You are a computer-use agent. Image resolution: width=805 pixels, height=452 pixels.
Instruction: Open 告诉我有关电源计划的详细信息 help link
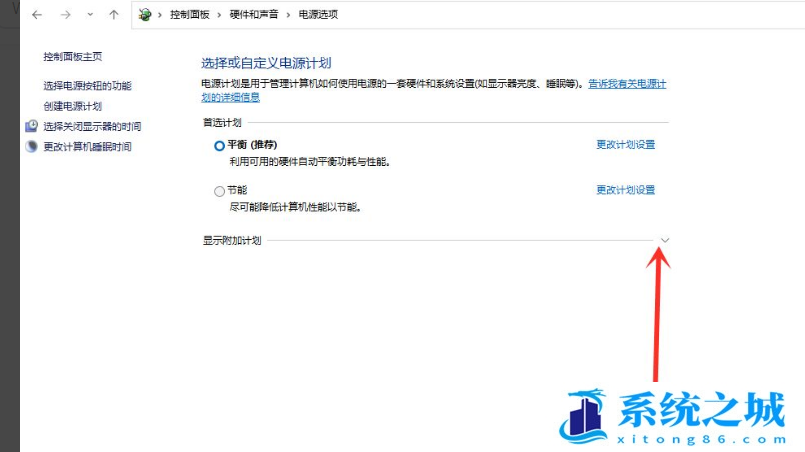627,85
